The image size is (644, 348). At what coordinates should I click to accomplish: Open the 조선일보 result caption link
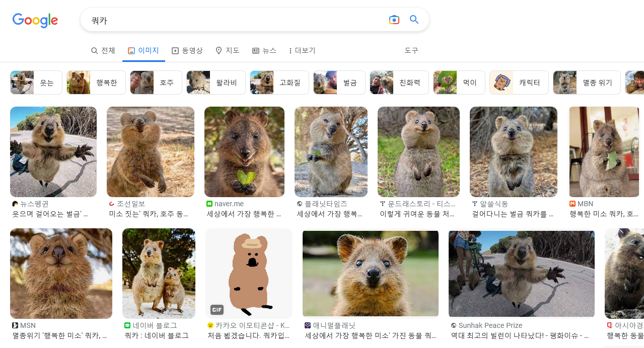pos(149,214)
